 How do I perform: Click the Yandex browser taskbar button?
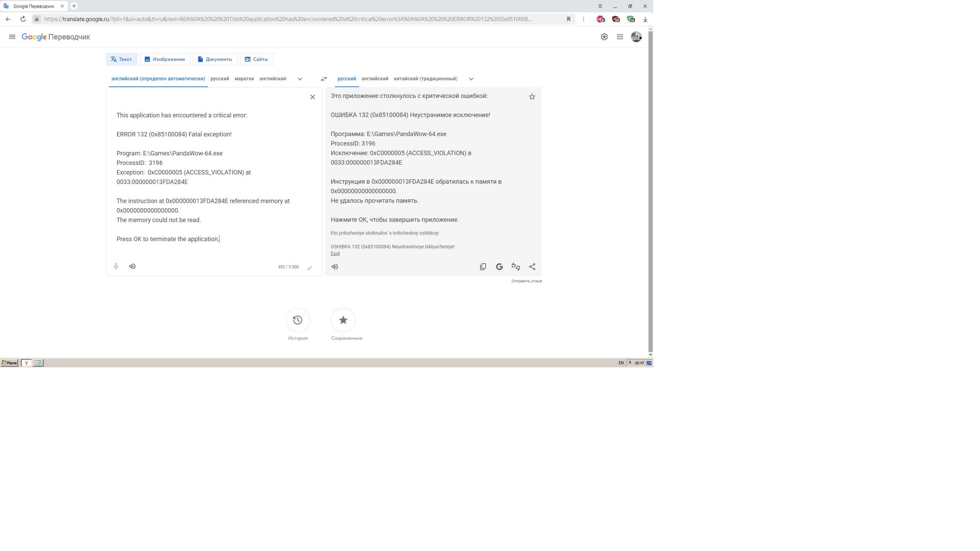[x=26, y=363]
